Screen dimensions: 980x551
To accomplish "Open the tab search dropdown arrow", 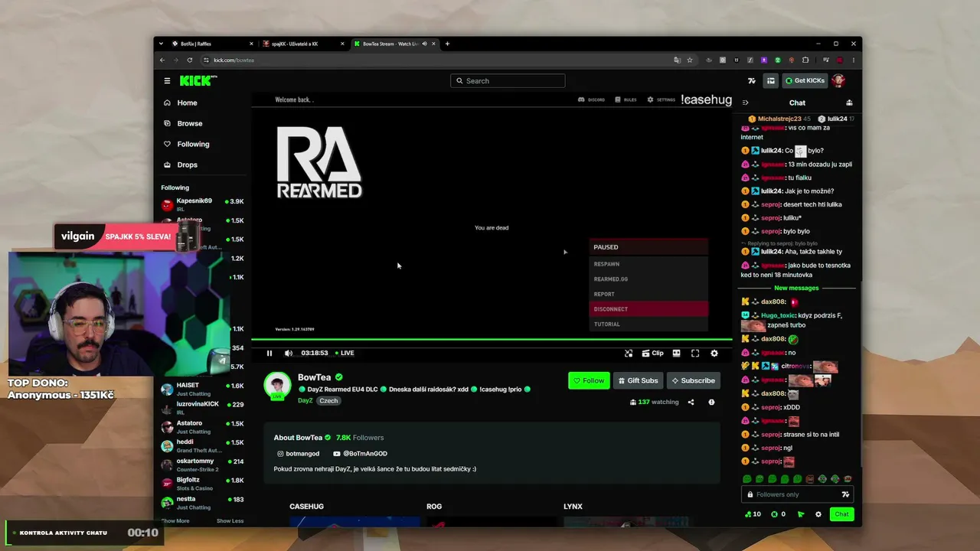I will [x=162, y=44].
